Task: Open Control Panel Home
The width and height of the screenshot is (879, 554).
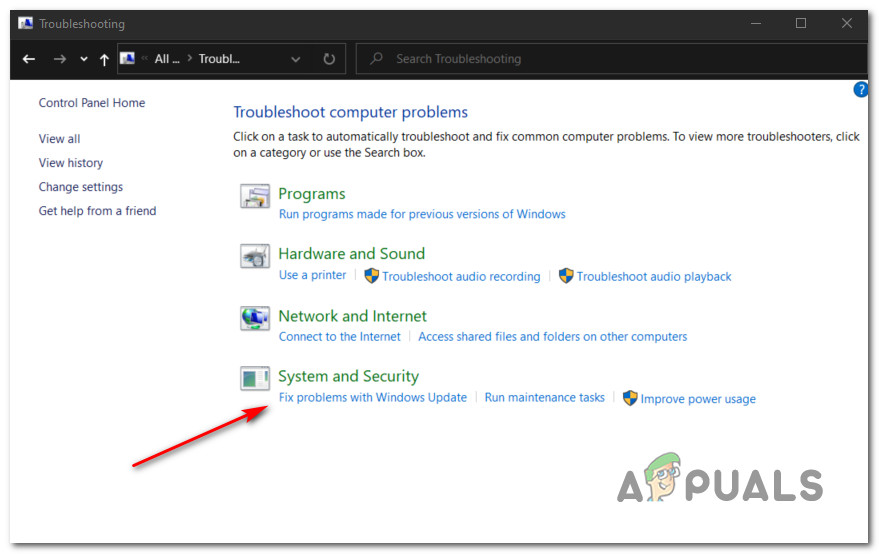Action: 92,103
